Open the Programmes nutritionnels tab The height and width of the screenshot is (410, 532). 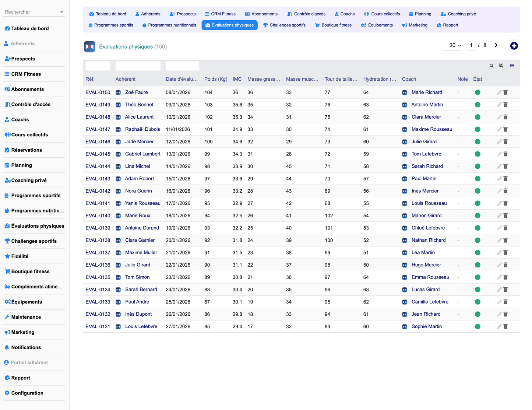[x=169, y=25]
